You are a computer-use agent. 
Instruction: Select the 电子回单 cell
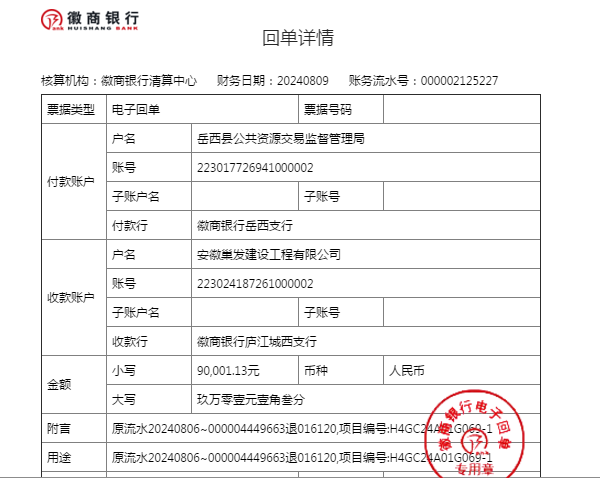(x=136, y=109)
